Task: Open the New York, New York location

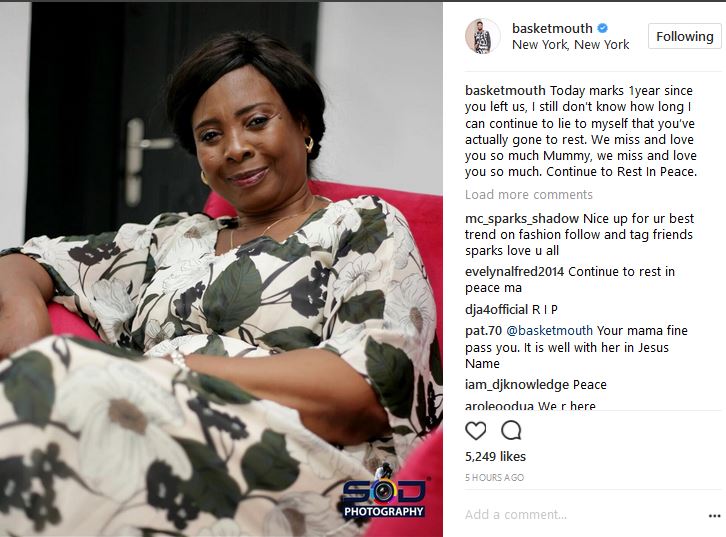Action: pos(570,45)
